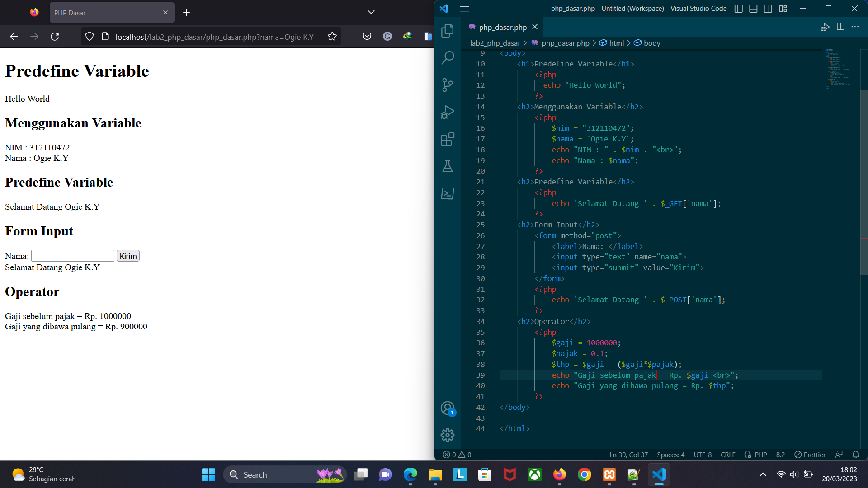
Task: Expand the tab list dropdown in Firefox
Action: tap(371, 12)
